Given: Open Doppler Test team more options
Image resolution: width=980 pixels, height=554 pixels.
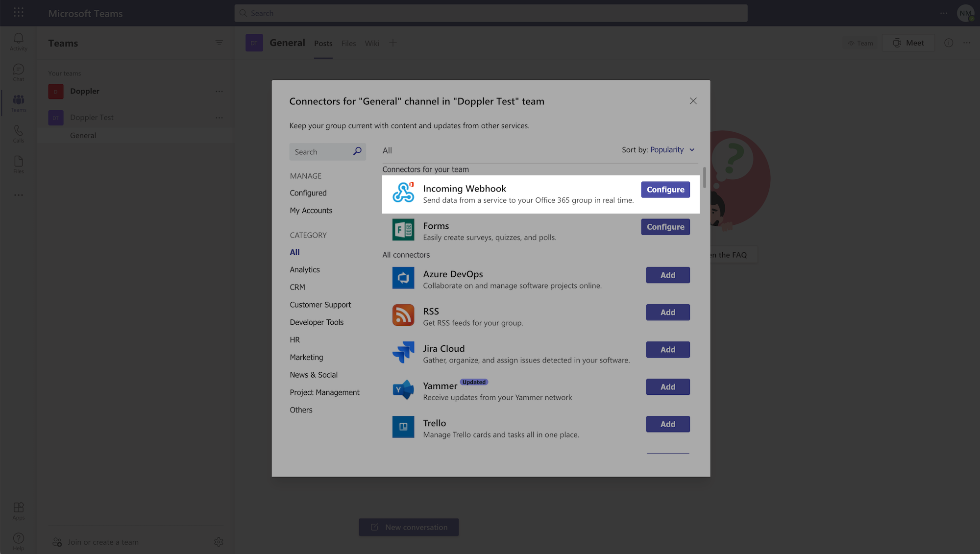Looking at the screenshot, I should pos(219,118).
